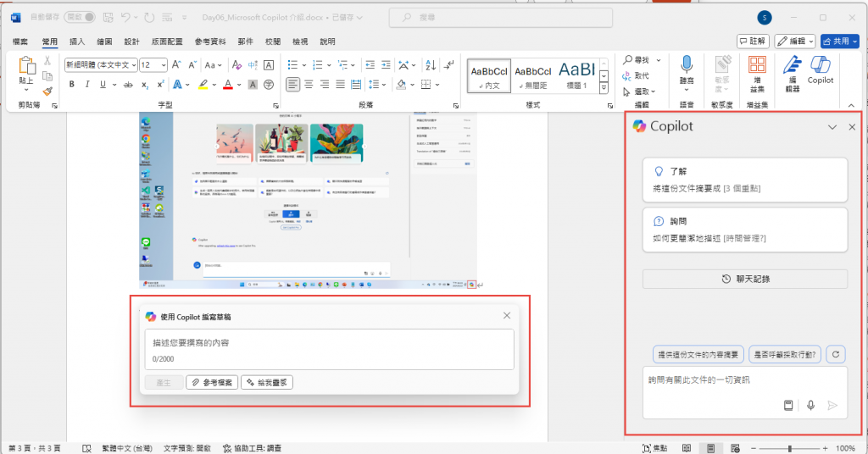Click the Redo arrow icon
The height and width of the screenshot is (454, 868).
pyautogui.click(x=149, y=18)
